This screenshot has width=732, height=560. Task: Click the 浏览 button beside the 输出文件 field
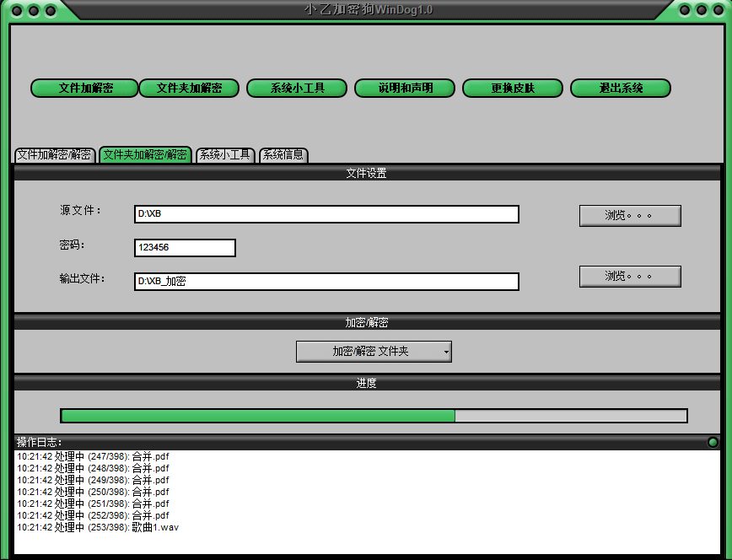pos(630,277)
